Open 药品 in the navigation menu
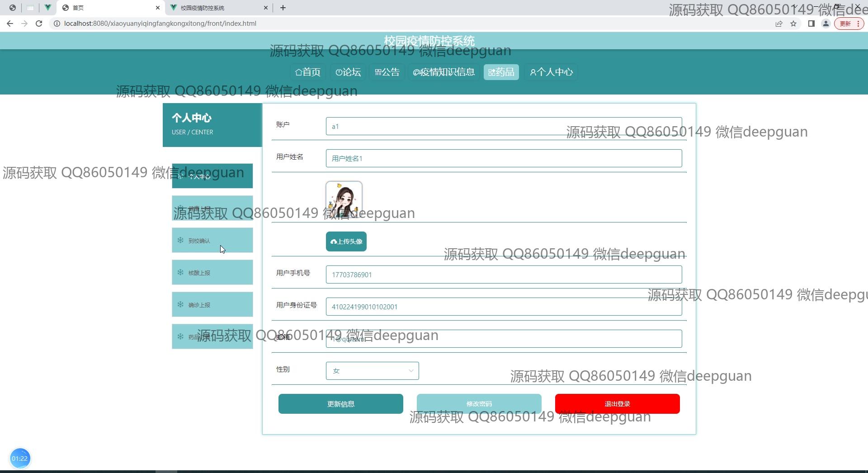 point(501,72)
